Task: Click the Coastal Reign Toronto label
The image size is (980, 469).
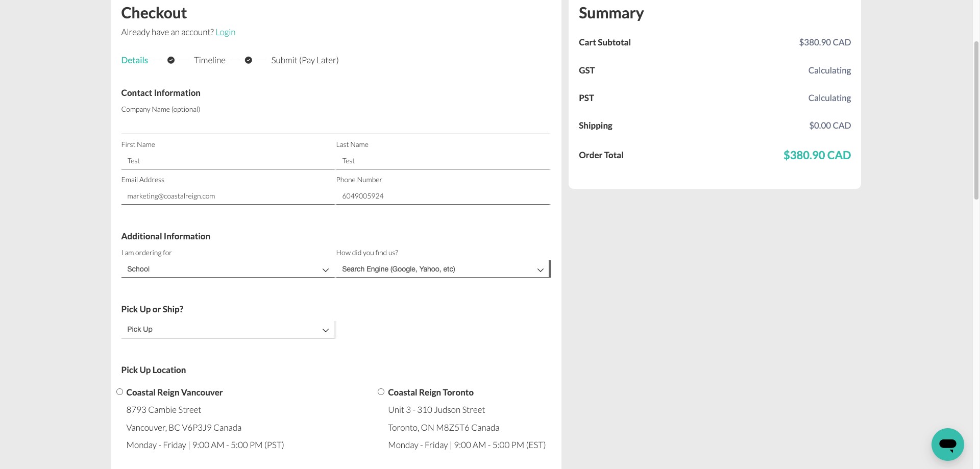Action: point(431,392)
